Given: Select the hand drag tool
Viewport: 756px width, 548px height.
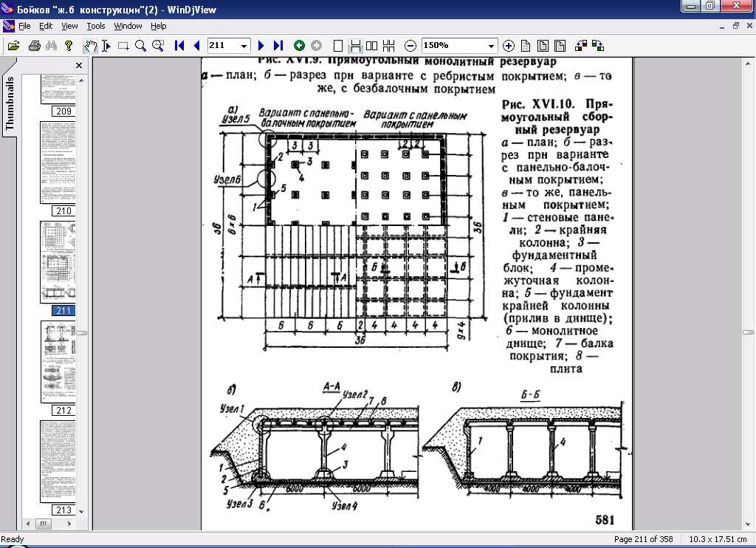Looking at the screenshot, I should (x=90, y=46).
